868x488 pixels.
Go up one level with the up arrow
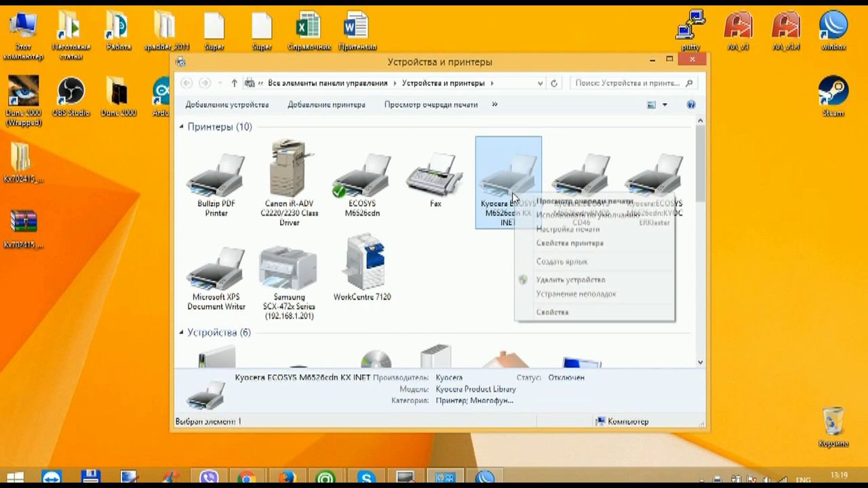click(235, 83)
